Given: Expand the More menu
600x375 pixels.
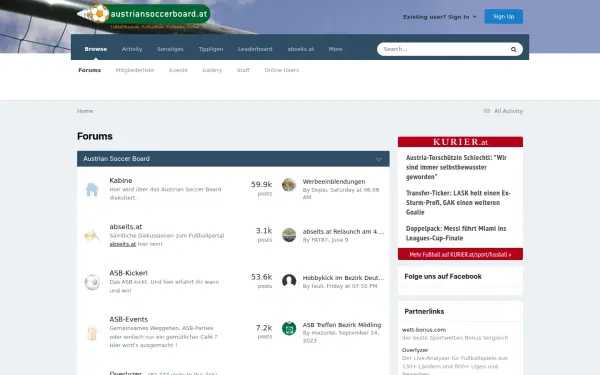Looking at the screenshot, I should (x=335, y=49).
